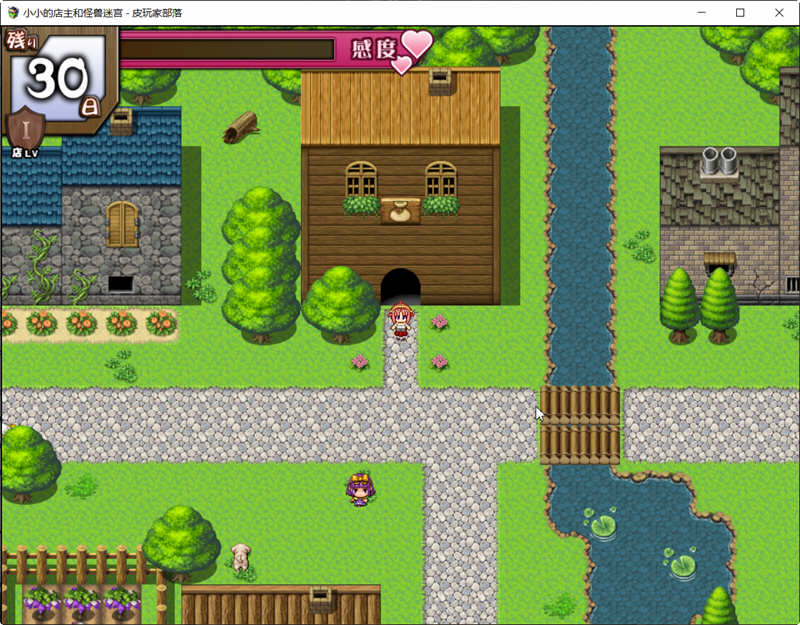800x625 pixels.
Task: Click the purple-haired character on the grass
Action: click(359, 489)
